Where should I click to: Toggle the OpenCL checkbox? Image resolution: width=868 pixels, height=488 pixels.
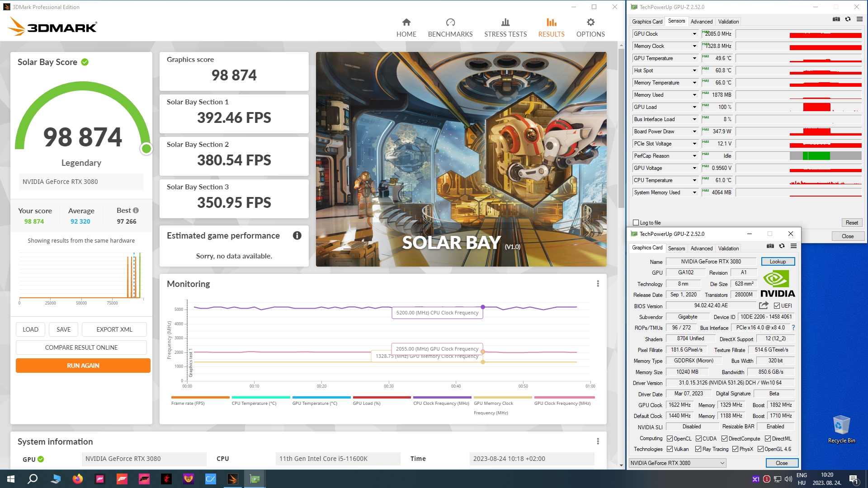[670, 439]
